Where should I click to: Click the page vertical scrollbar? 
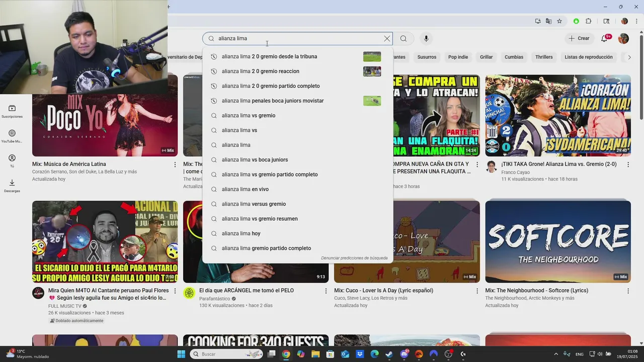[641, 78]
